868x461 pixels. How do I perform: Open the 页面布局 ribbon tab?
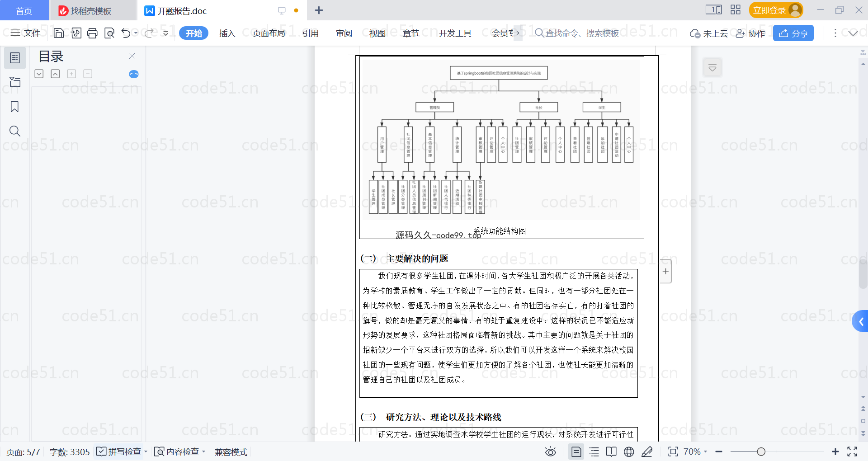[x=269, y=33]
